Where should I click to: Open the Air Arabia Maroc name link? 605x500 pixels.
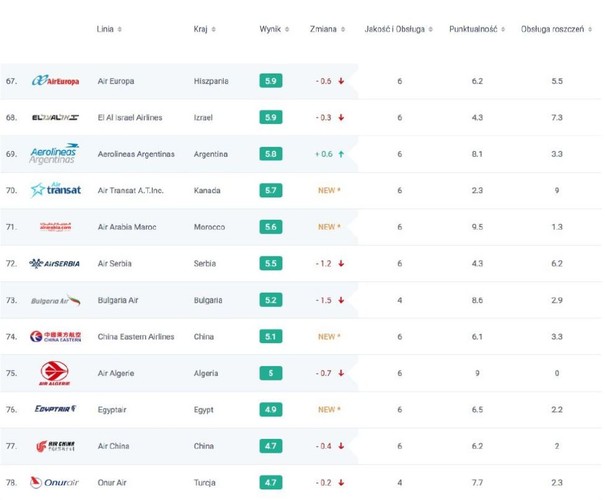click(126, 227)
